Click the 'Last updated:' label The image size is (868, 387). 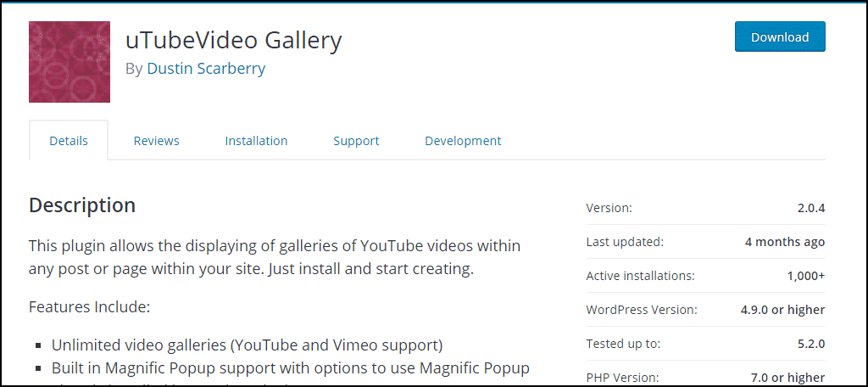pos(625,242)
